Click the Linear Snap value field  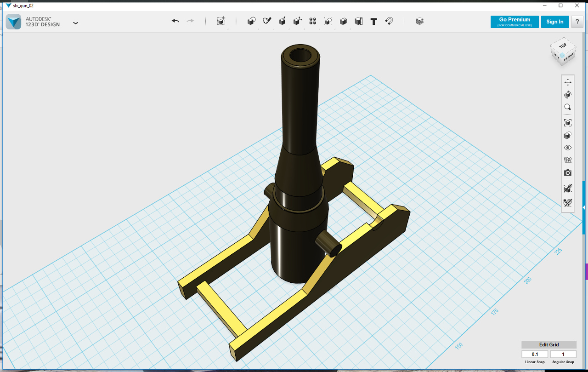click(x=535, y=354)
